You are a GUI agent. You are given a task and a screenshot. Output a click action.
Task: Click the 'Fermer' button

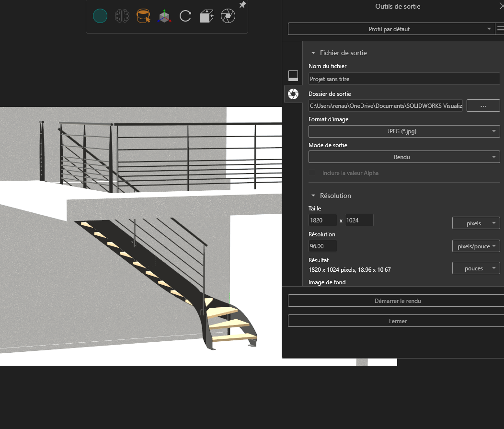[397, 321]
